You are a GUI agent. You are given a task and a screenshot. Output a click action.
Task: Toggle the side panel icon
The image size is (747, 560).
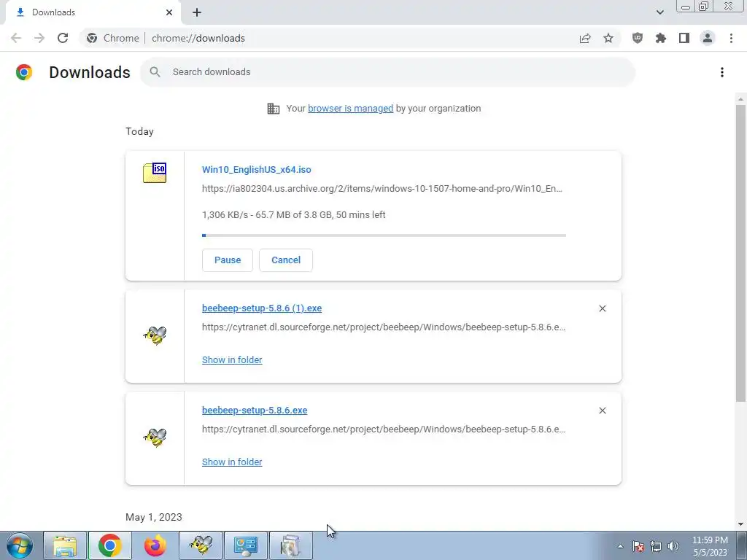tap(684, 38)
